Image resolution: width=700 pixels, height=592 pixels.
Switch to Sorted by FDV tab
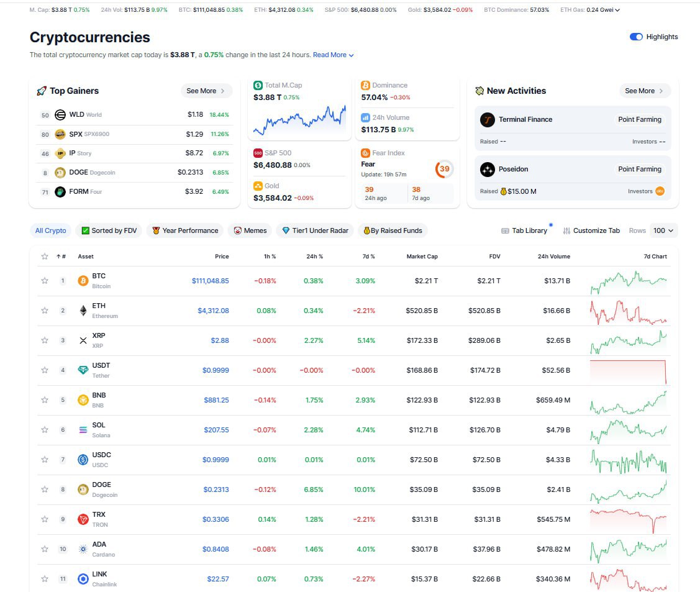click(109, 230)
